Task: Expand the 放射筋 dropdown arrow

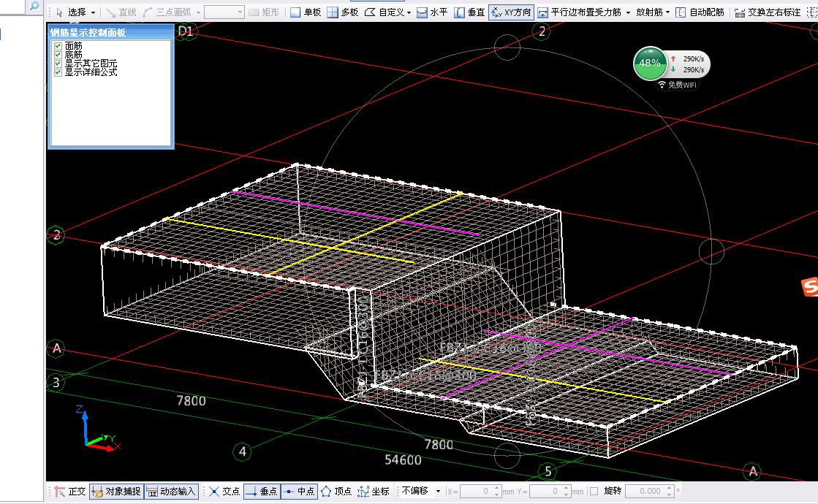Action: coord(667,12)
